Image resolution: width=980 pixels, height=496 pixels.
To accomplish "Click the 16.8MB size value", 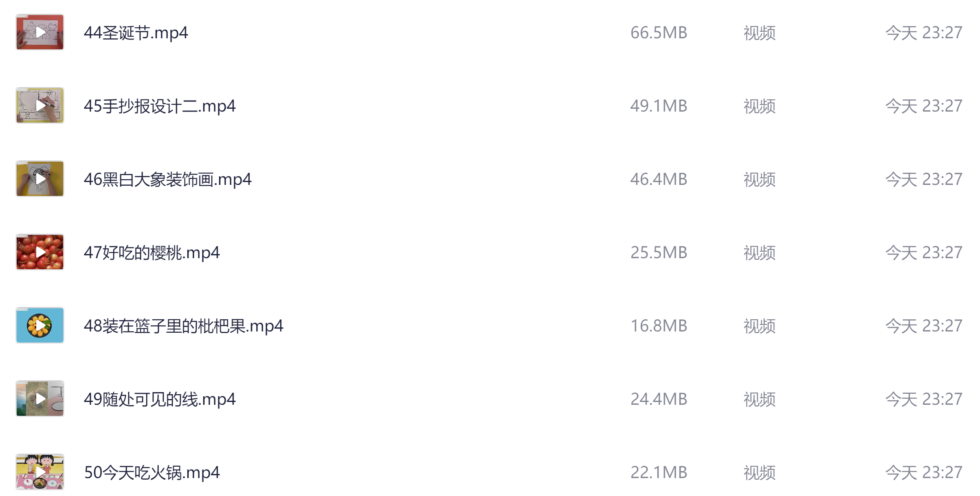I will point(658,326).
